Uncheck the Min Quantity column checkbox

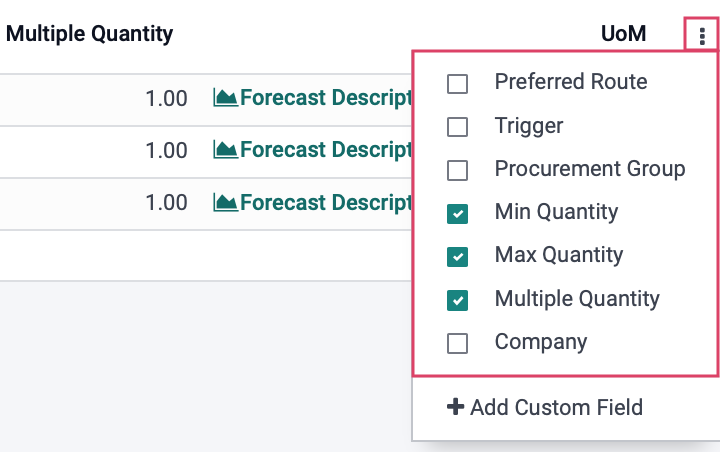click(x=457, y=214)
